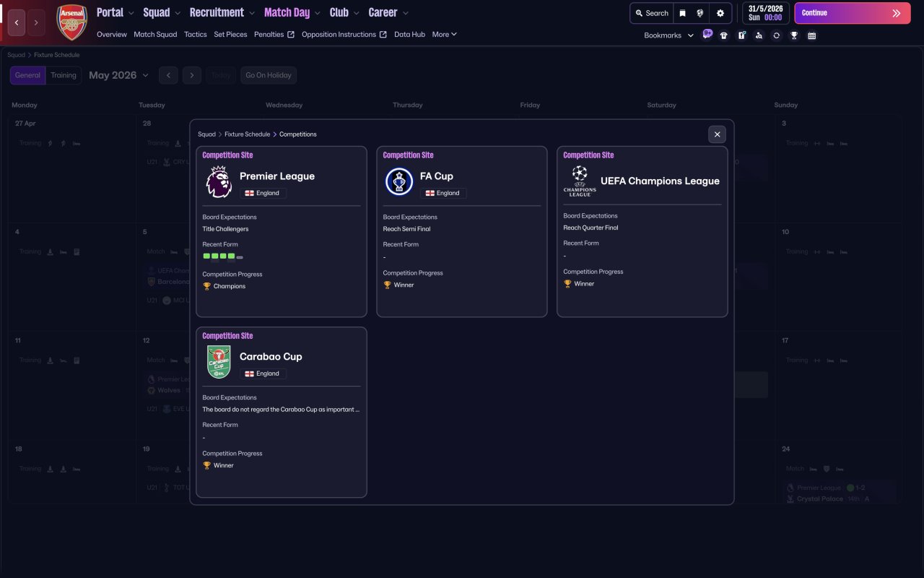Image resolution: width=924 pixels, height=578 pixels.
Task: Click the Reach Semi Final expectation text
Action: pyautogui.click(x=406, y=229)
